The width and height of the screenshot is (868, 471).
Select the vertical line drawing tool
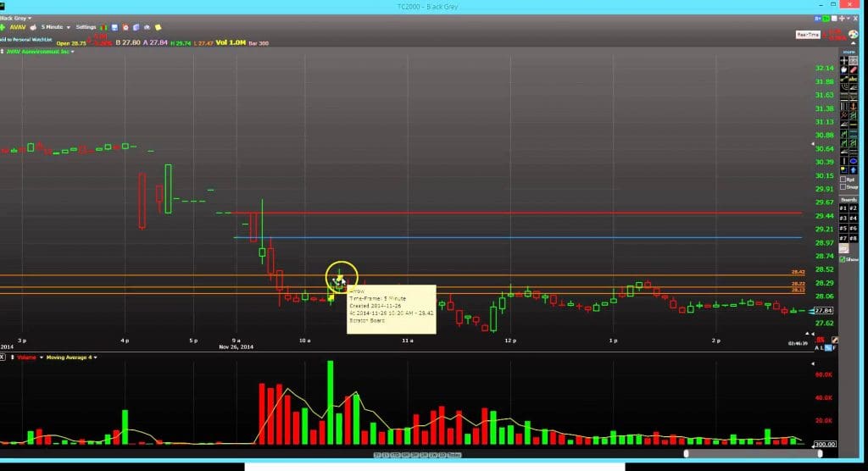tap(844, 161)
